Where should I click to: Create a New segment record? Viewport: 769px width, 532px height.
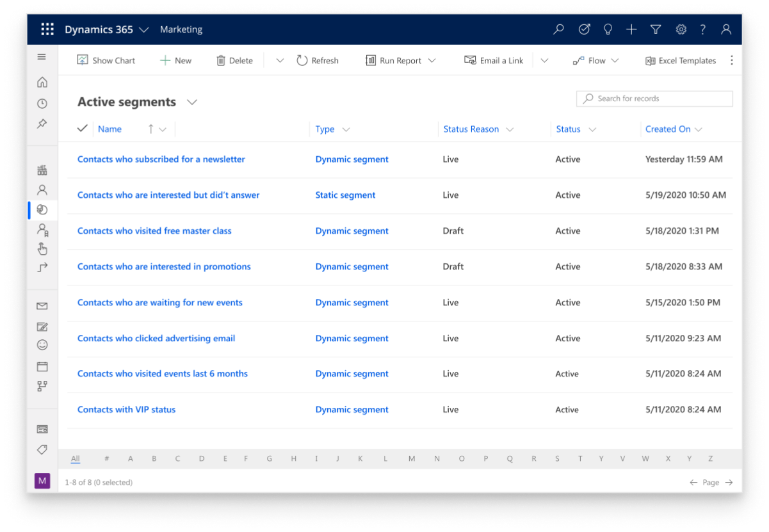point(175,61)
